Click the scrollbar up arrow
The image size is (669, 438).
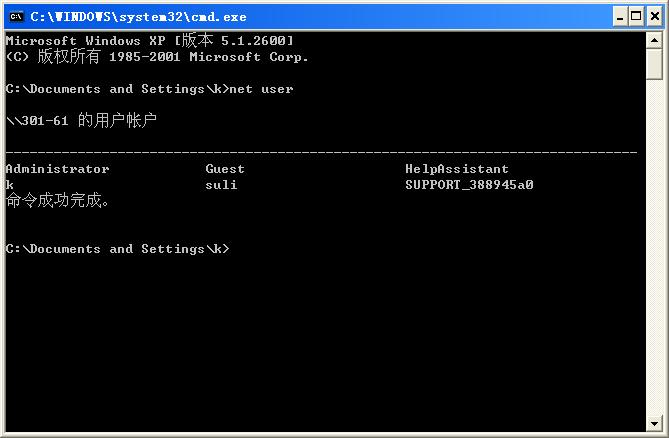tap(655, 39)
